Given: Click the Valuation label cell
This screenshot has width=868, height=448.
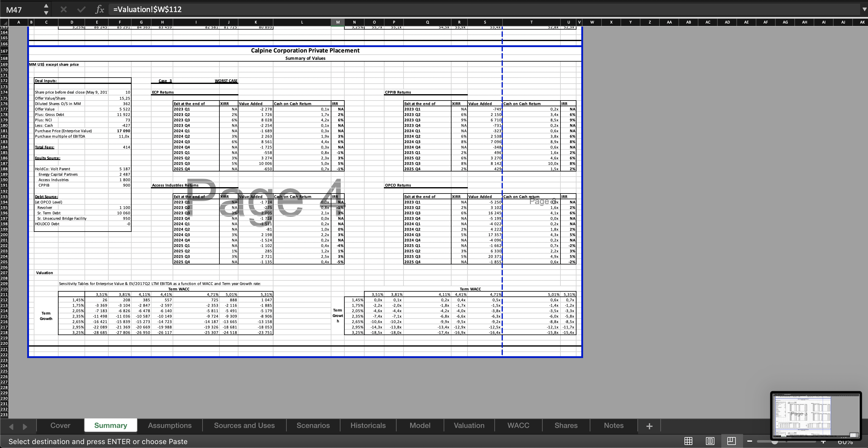Looking at the screenshot, I should coord(44,273).
